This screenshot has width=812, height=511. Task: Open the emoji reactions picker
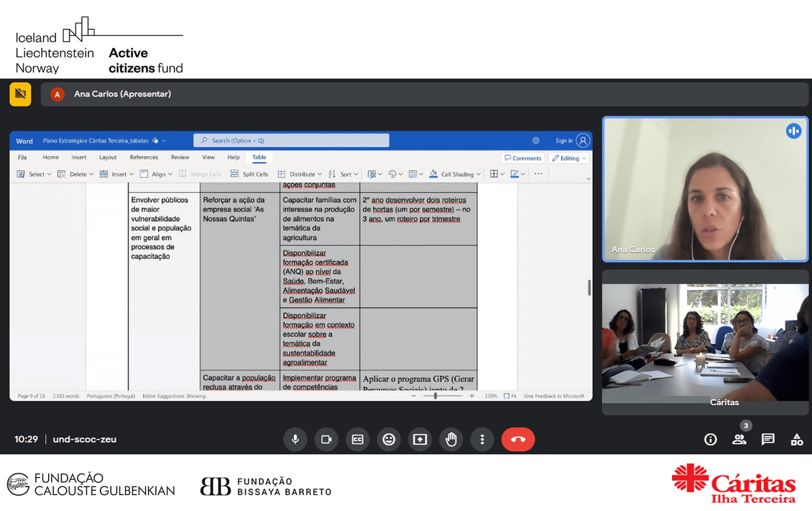click(389, 439)
